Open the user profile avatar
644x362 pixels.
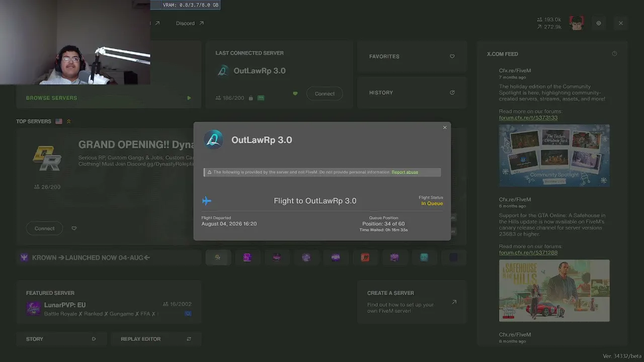[577, 23]
